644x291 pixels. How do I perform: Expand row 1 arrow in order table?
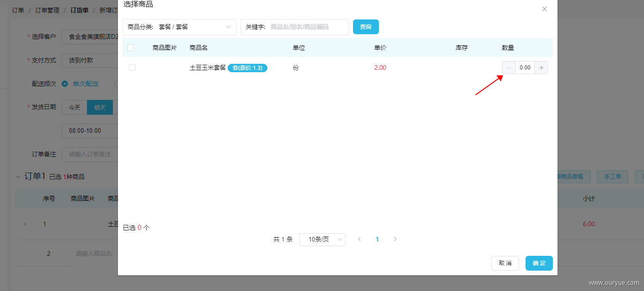click(x=25, y=224)
